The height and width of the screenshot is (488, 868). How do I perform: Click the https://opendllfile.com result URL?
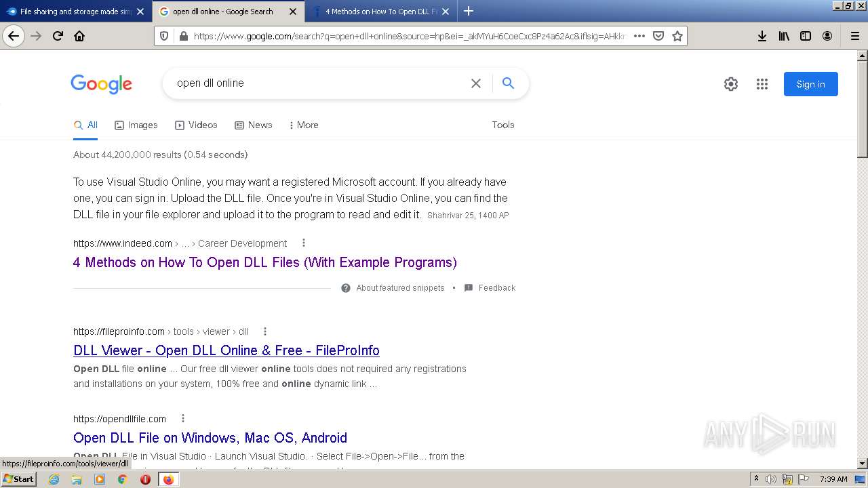pos(119,419)
